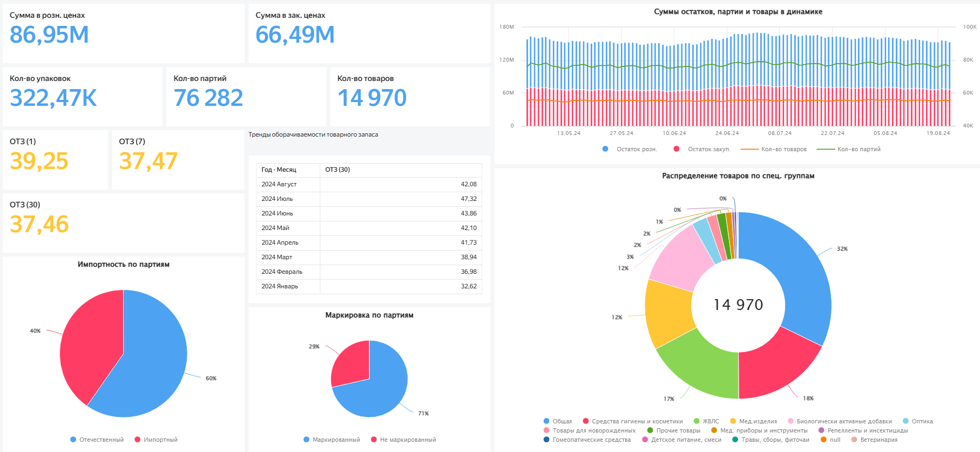
Task: Click the 'Кол-во партий' indicator 76 282
Action: click(208, 98)
